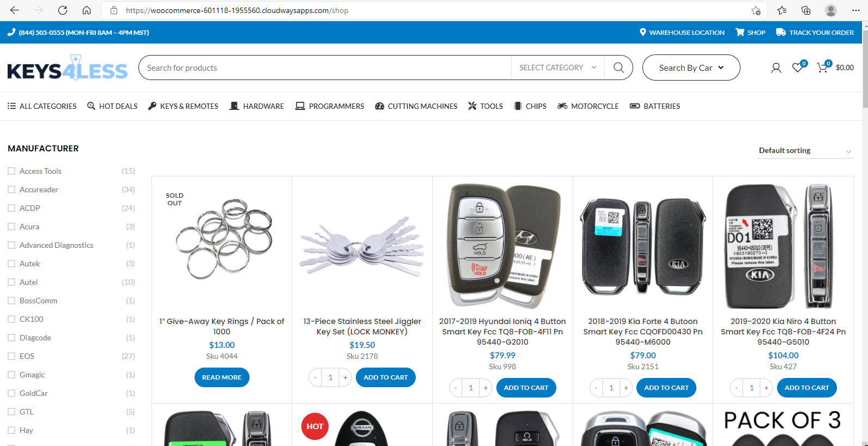Image resolution: width=868 pixels, height=446 pixels.
Task: Enable the EOS manufacturer filter
Action: tap(11, 356)
